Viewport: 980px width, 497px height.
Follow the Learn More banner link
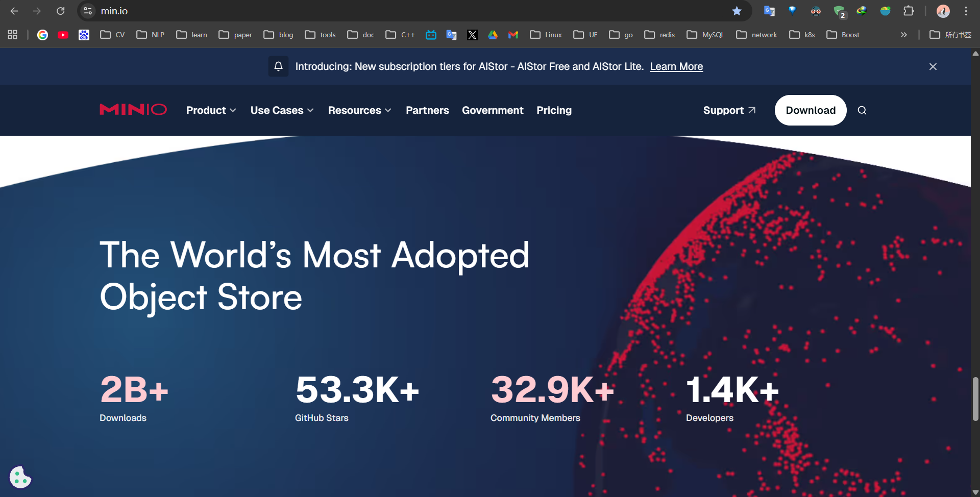pos(676,66)
